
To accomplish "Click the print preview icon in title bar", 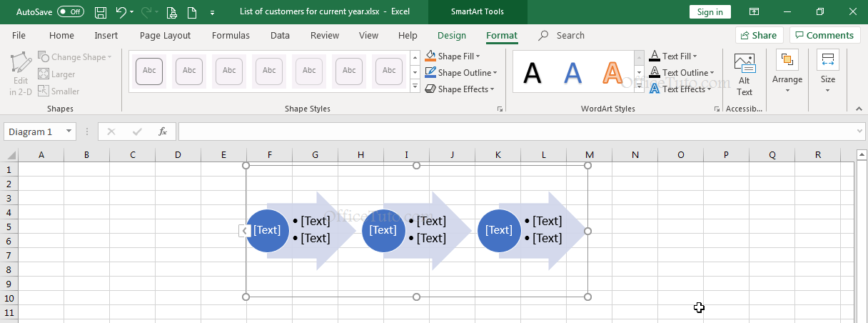I will pyautogui.click(x=171, y=12).
